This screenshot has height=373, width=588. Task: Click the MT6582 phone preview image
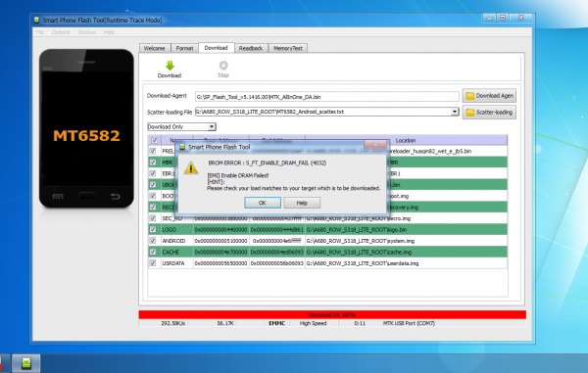(86, 128)
